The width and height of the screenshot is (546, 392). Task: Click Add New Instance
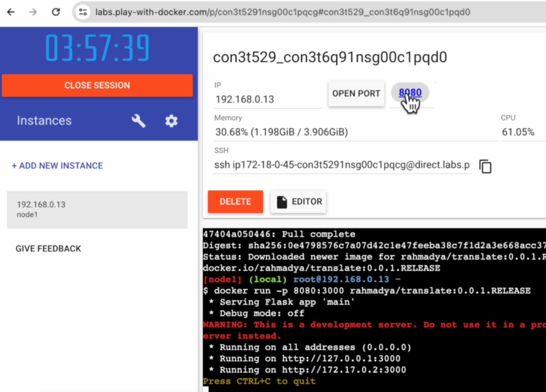point(57,166)
